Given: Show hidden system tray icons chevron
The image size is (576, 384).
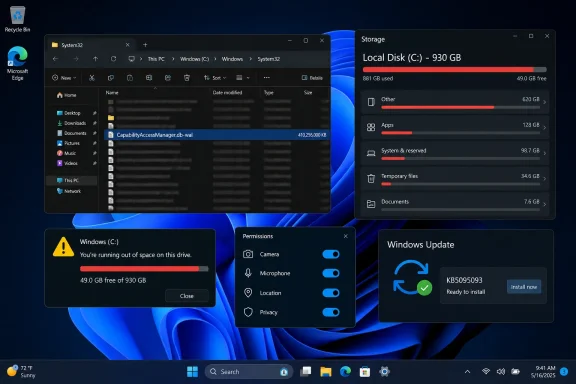Looking at the screenshot, I should 467,372.
